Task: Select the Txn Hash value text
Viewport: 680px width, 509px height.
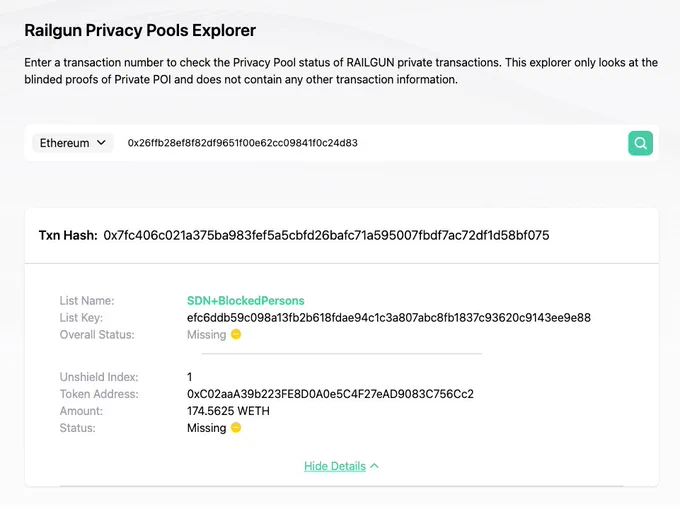Action: [326, 235]
